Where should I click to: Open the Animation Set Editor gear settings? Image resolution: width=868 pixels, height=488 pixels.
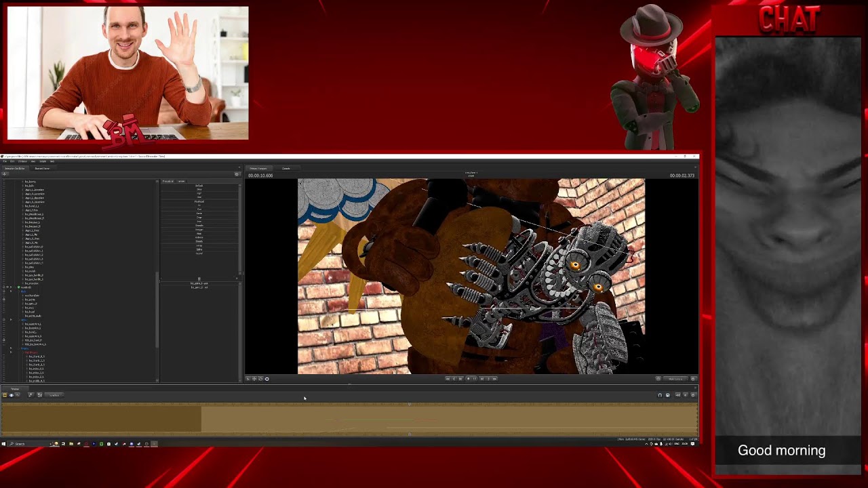click(237, 174)
